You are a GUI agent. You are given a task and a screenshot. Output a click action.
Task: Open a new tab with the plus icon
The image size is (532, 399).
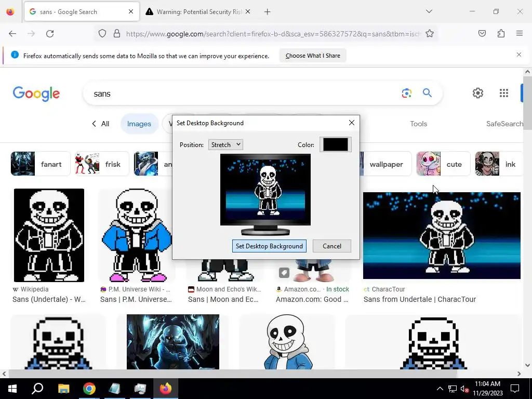coord(268,12)
